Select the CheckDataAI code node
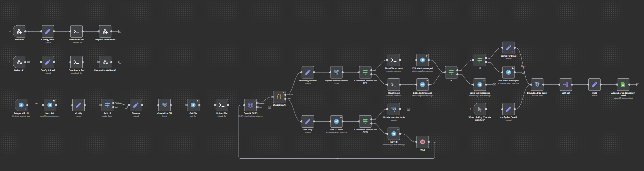The height and width of the screenshot is (171, 644). pos(279,97)
